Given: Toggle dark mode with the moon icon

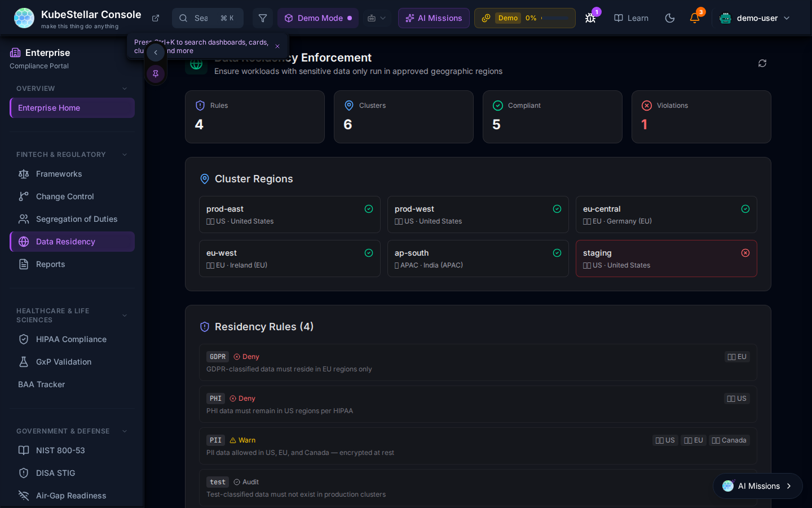Looking at the screenshot, I should point(670,18).
